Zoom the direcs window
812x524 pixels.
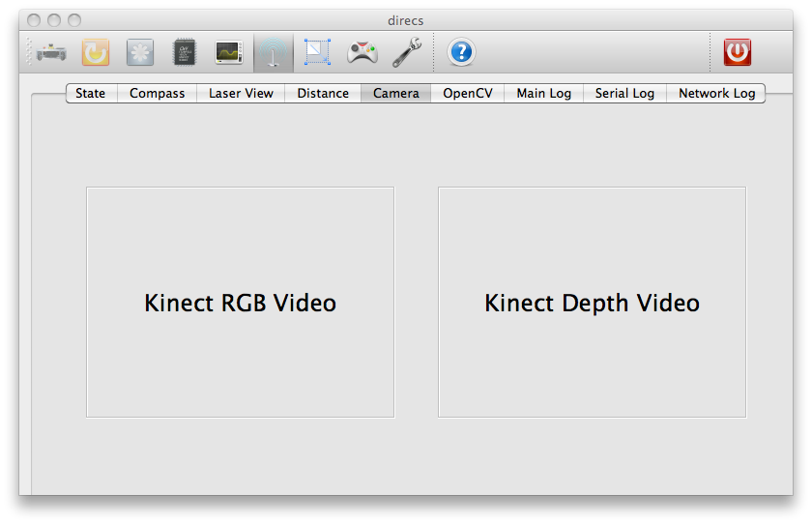[x=74, y=20]
